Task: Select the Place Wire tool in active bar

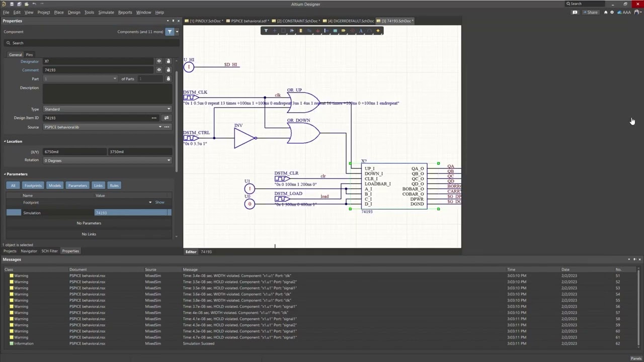Action: pos(309,31)
